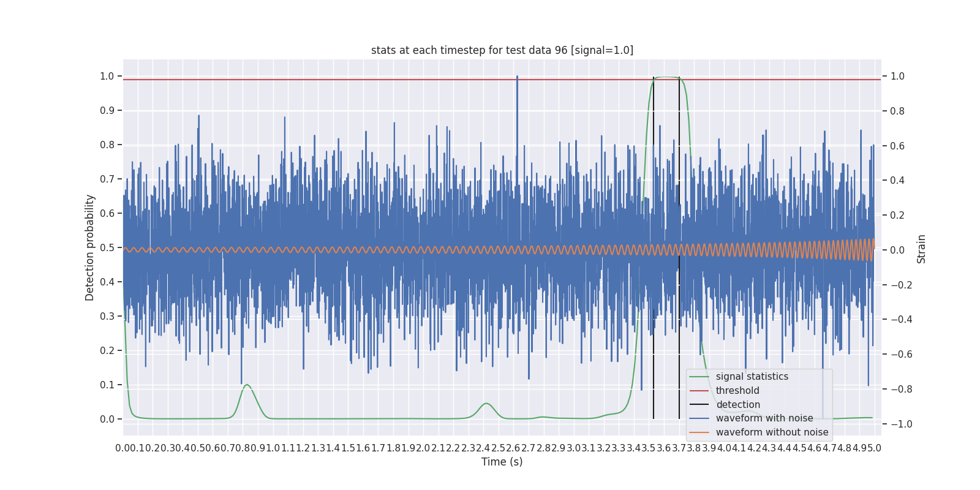Image resolution: width=980 pixels, height=490 pixels.
Task: Click the black detection legend line sample
Action: 699,405
